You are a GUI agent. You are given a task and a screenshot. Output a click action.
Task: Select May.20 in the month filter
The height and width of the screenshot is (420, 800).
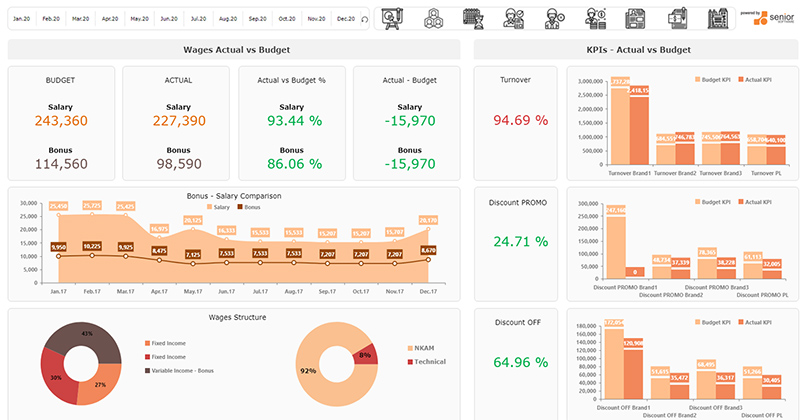[139, 18]
